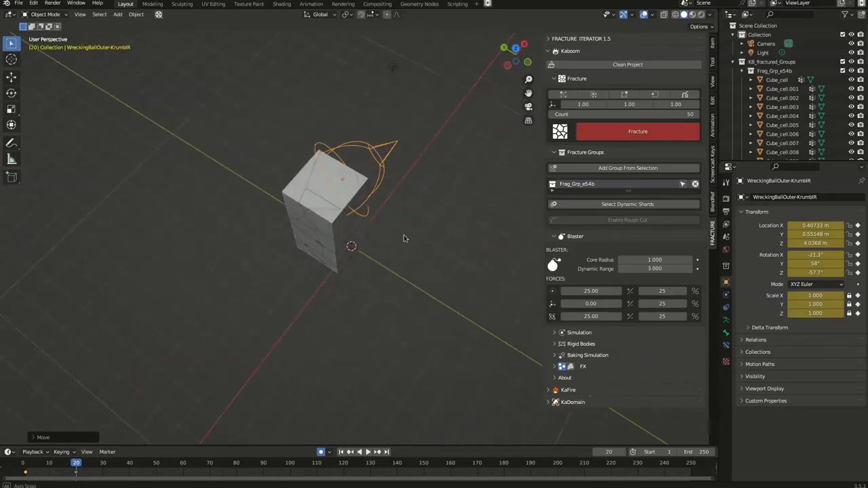Click the Core Radius slider field
Image resolution: width=868 pixels, height=488 pixels.
654,260
